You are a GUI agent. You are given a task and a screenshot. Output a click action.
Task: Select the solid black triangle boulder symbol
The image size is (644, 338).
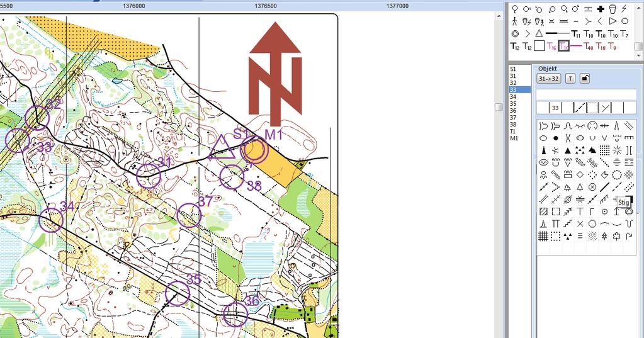coord(568,150)
